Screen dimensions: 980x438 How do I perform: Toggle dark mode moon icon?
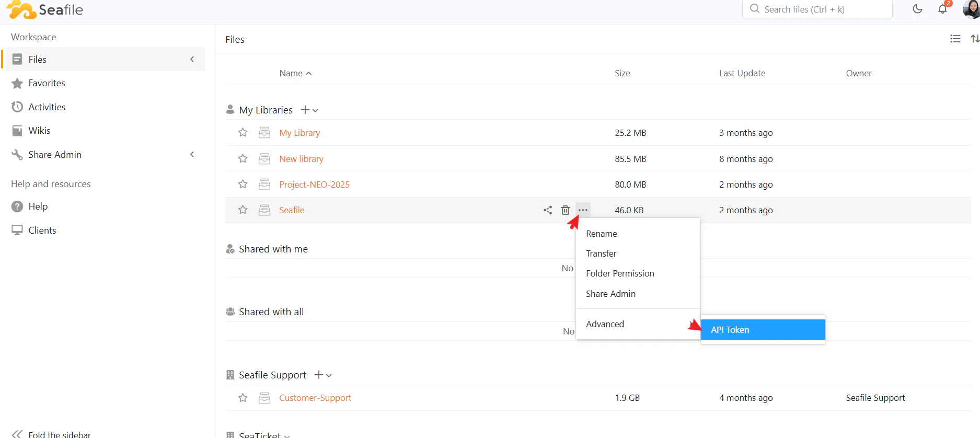[x=917, y=9]
